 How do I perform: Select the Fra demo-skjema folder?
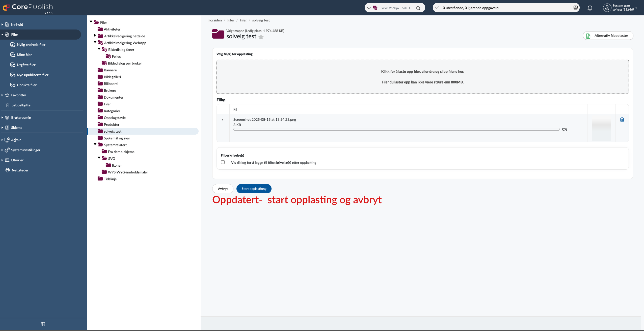point(121,152)
